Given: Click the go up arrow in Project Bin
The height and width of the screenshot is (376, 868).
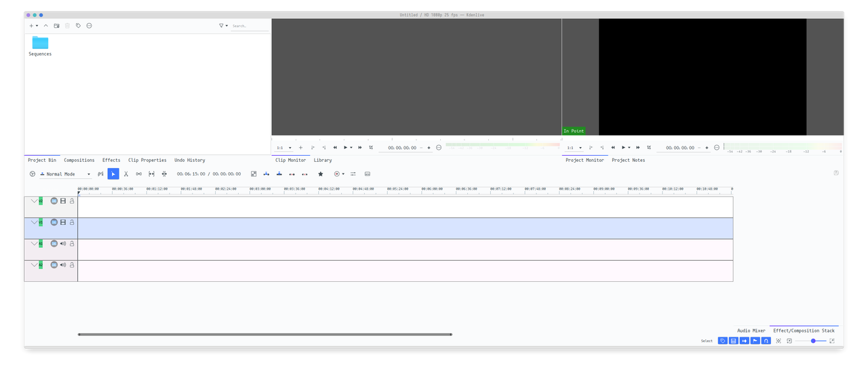Looking at the screenshot, I should point(46,26).
